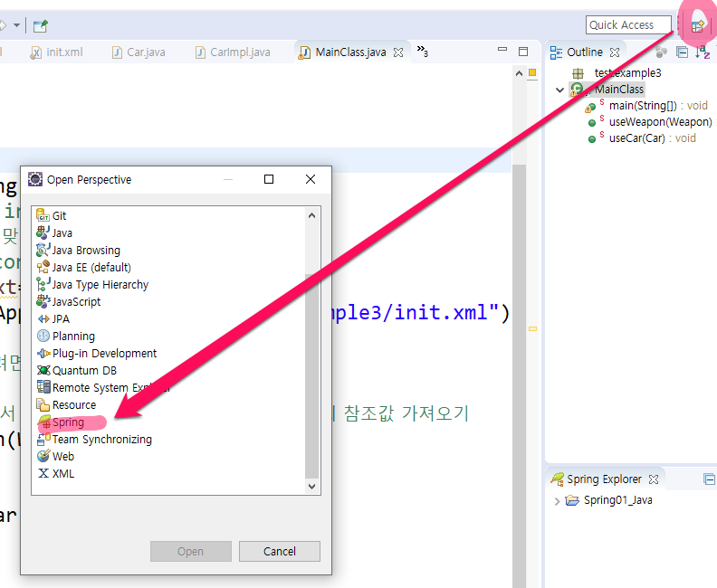The width and height of the screenshot is (717, 588).
Task: Choose the Resource perspective
Action: coord(66,405)
